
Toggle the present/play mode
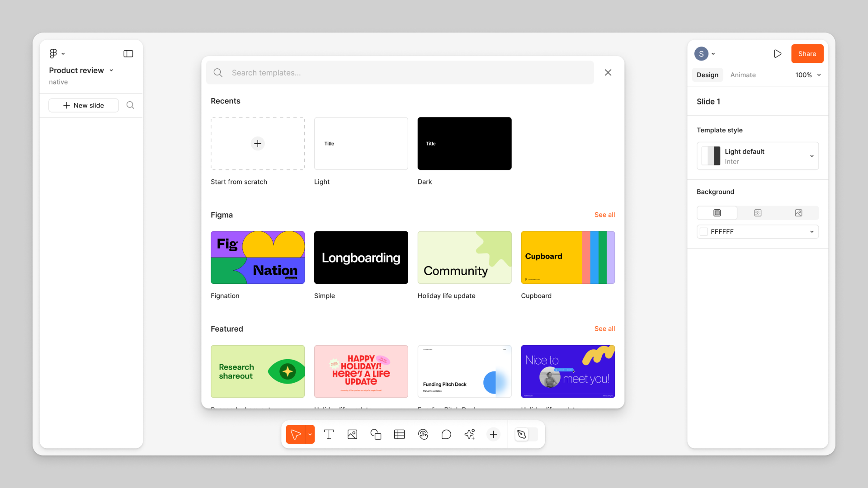(x=778, y=54)
